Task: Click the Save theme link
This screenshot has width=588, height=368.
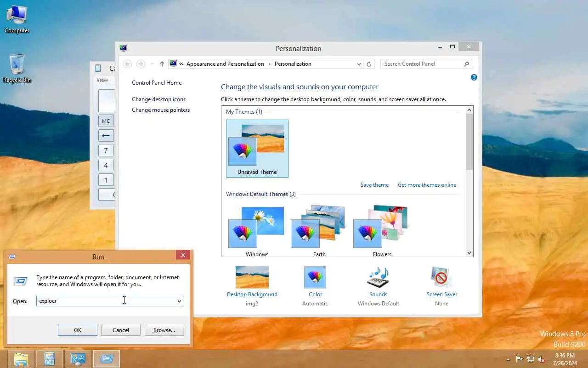Action: 374,185
